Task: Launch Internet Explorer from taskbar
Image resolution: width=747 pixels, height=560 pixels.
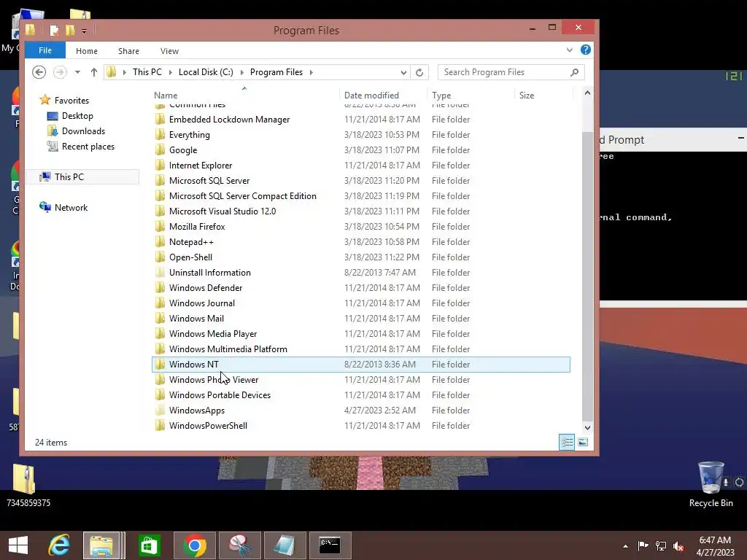Action: [59, 545]
